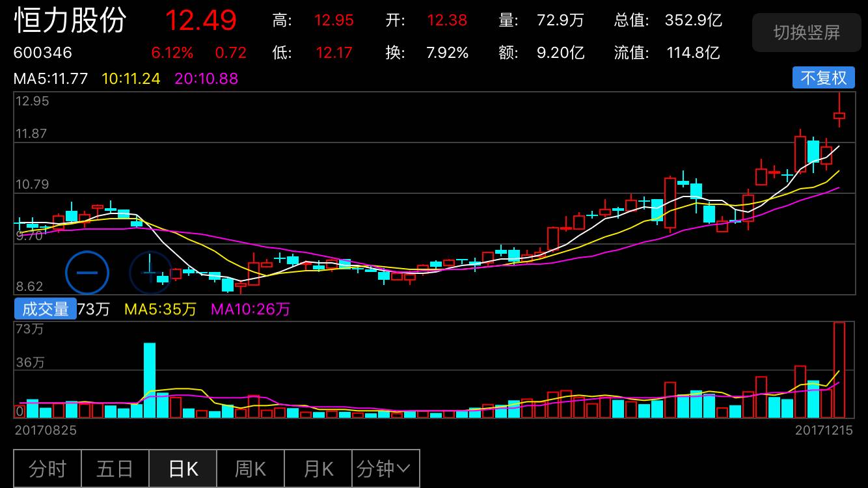Select the 周K tab
The height and width of the screenshot is (488, 868).
coord(251,468)
